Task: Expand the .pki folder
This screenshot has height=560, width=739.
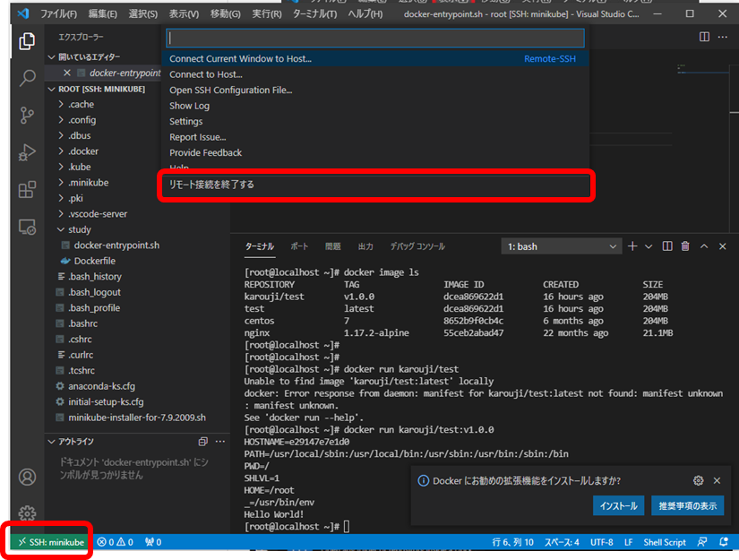Action: pos(60,198)
